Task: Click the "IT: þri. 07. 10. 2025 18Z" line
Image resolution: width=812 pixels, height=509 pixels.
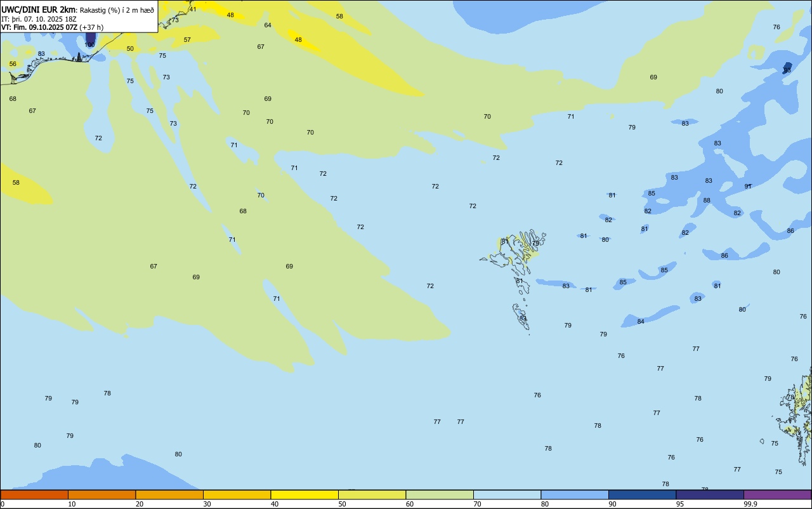Action: point(39,19)
